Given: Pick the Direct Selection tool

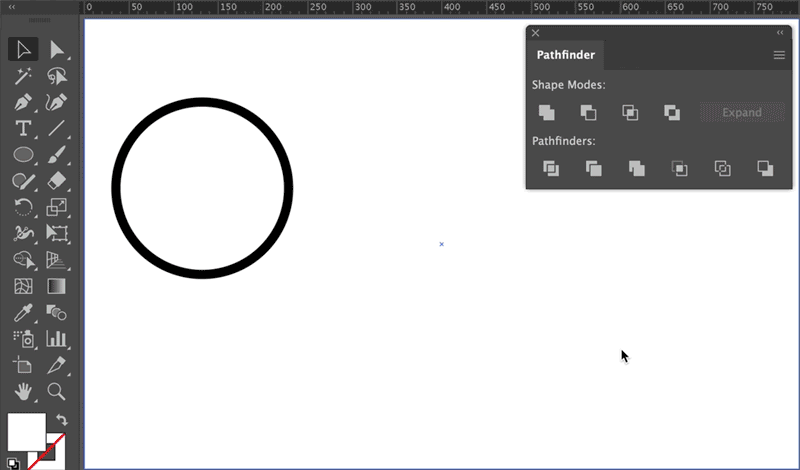Looking at the screenshot, I should point(57,50).
